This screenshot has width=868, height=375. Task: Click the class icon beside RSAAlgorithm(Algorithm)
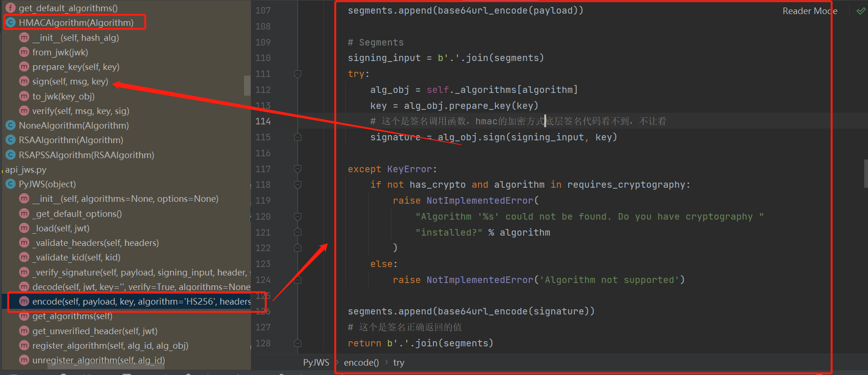tap(10, 140)
